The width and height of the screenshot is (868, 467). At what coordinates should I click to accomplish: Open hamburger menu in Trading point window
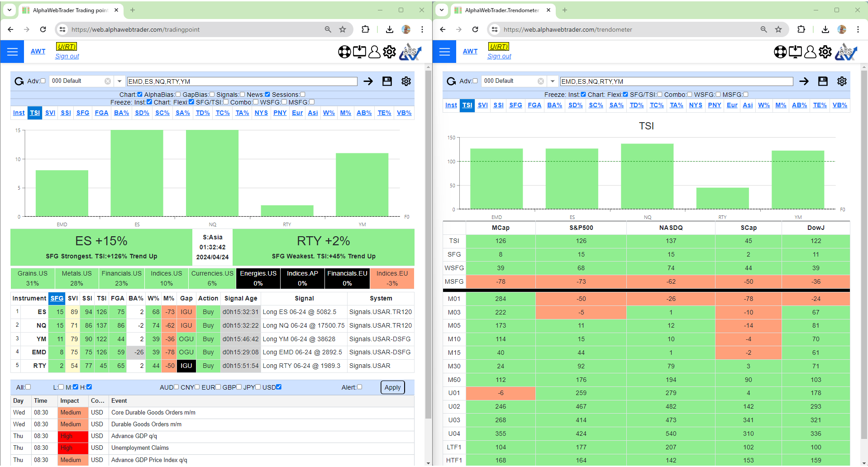point(12,52)
